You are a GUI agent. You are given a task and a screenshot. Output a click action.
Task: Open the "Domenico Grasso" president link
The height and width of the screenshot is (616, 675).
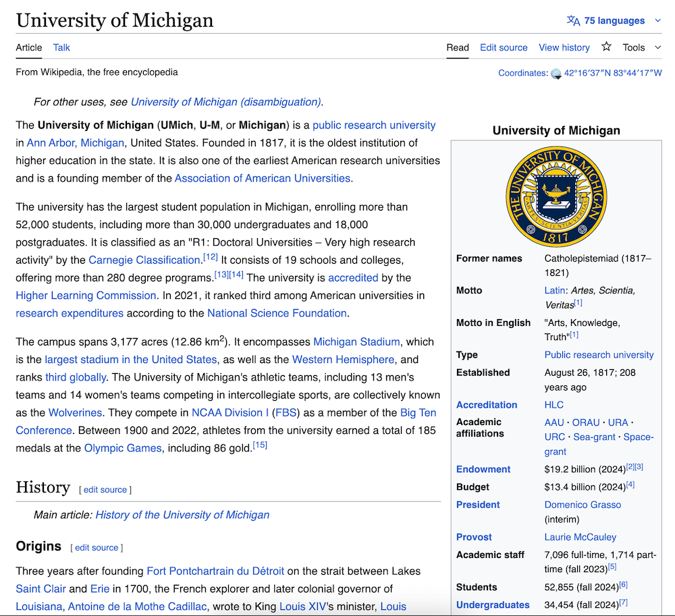point(583,504)
